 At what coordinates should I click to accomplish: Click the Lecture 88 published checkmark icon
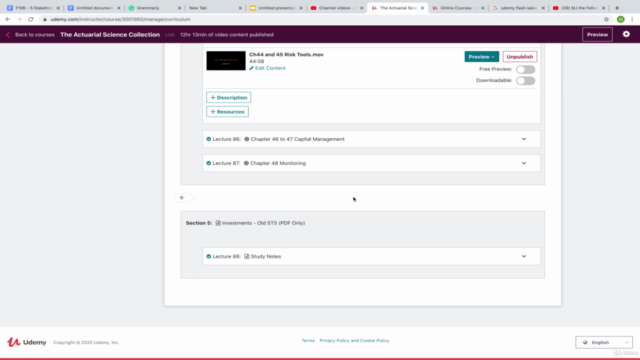(x=209, y=256)
